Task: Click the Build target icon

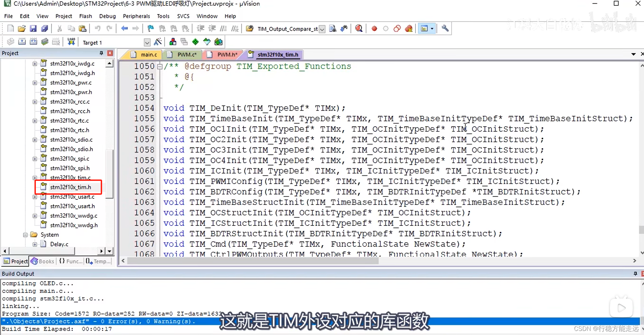Action: (x=22, y=42)
